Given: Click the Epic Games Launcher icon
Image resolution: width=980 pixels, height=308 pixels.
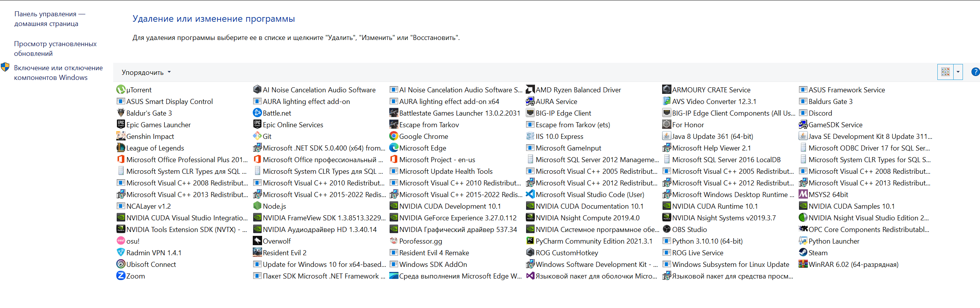Looking at the screenshot, I should pos(121,125).
